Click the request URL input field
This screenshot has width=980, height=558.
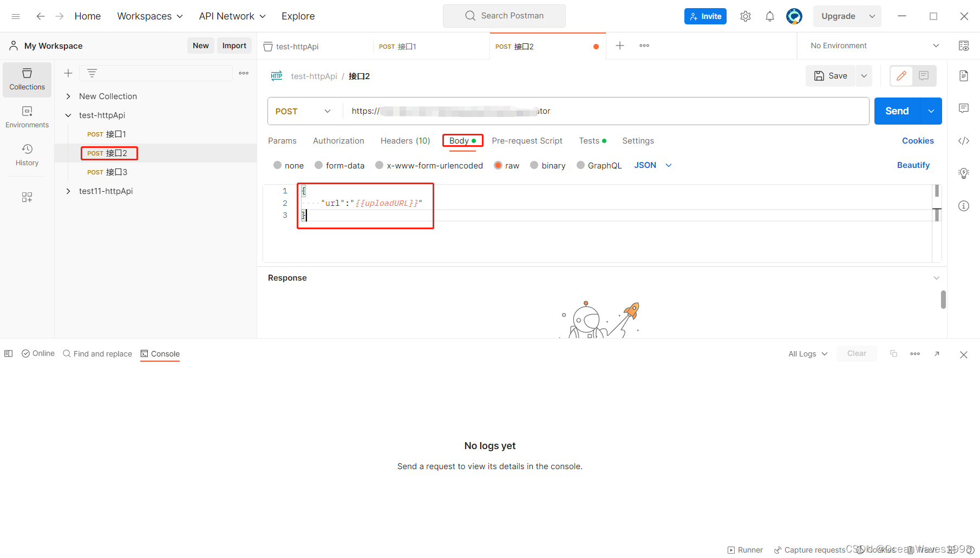coord(605,111)
